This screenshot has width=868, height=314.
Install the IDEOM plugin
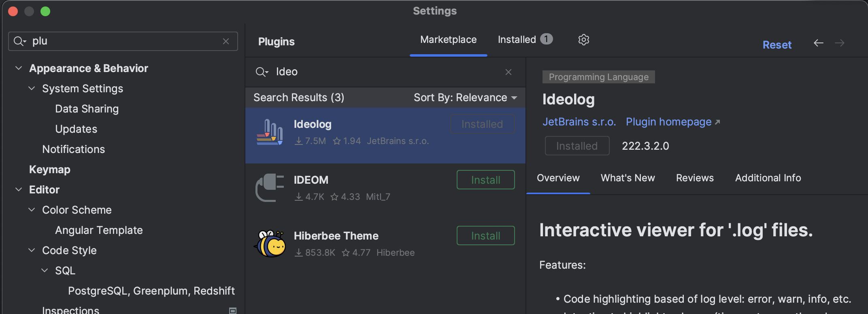point(486,180)
